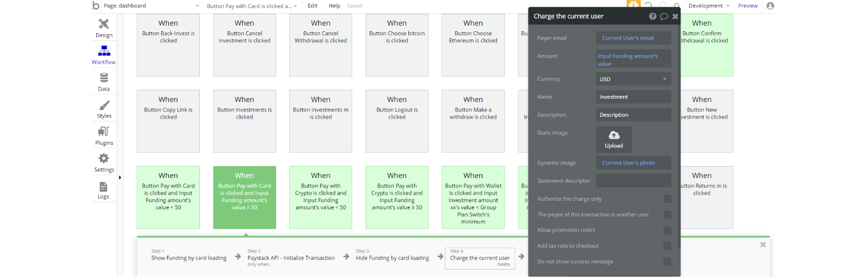Open the comment bubble icon in the panel header

tap(664, 17)
